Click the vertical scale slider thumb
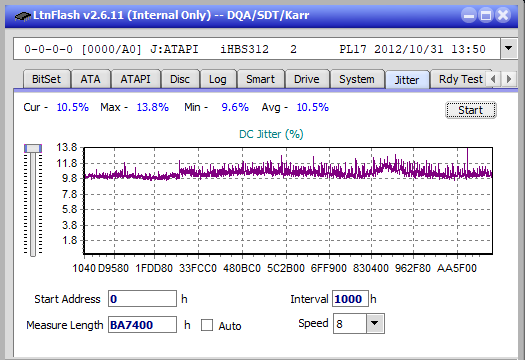The image size is (525, 360). [33, 148]
